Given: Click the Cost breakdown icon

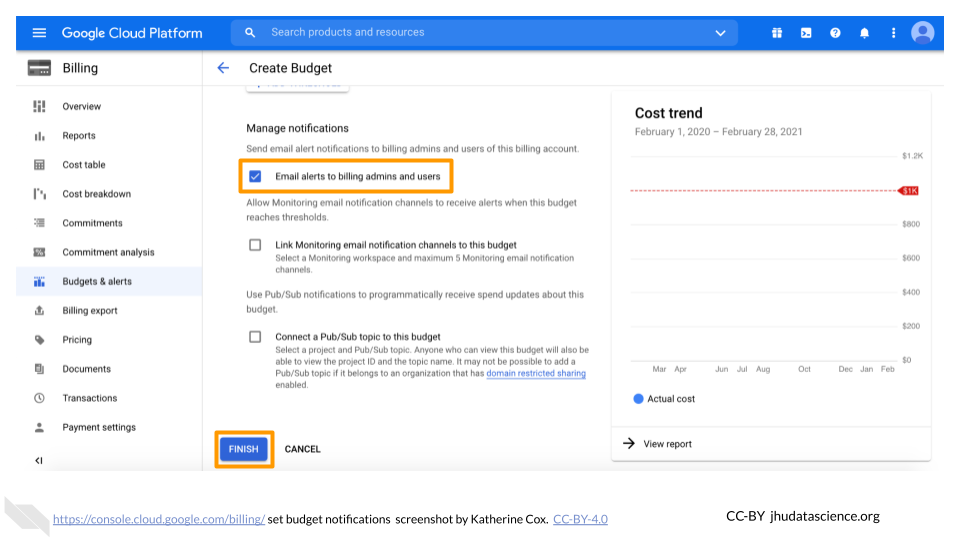Looking at the screenshot, I should coord(39,194).
